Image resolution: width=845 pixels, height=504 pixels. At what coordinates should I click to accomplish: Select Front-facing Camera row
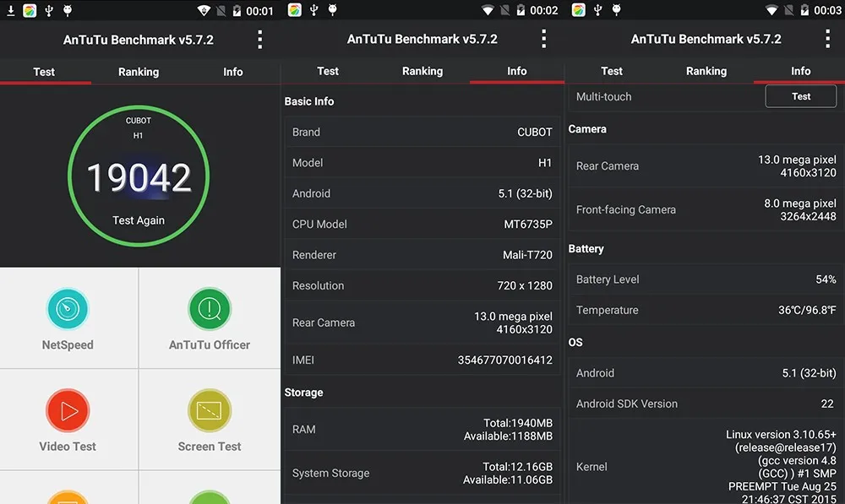click(706, 209)
